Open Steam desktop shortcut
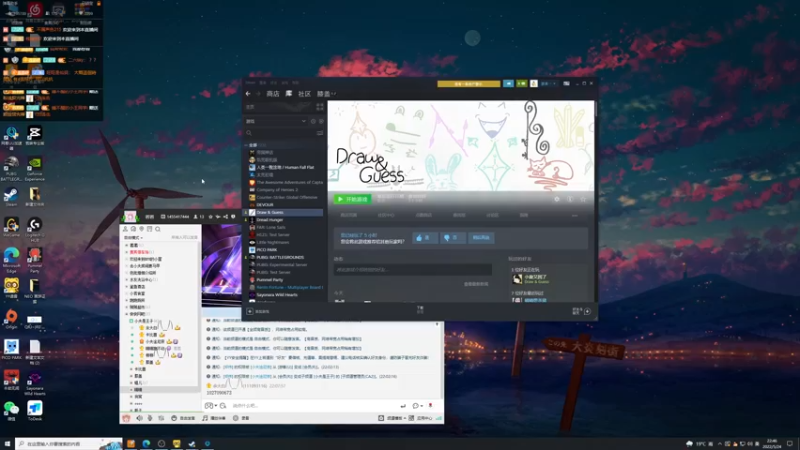This screenshot has height=450, width=800. click(x=11, y=196)
